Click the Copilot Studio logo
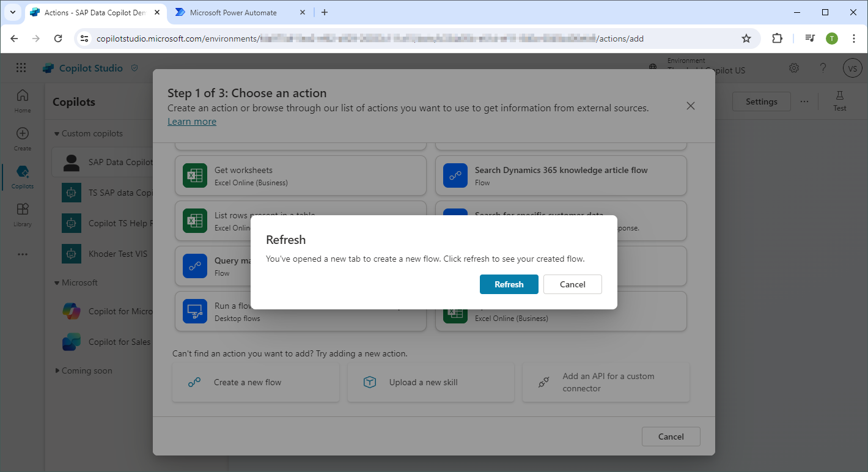This screenshot has width=868, height=472. [x=48, y=68]
